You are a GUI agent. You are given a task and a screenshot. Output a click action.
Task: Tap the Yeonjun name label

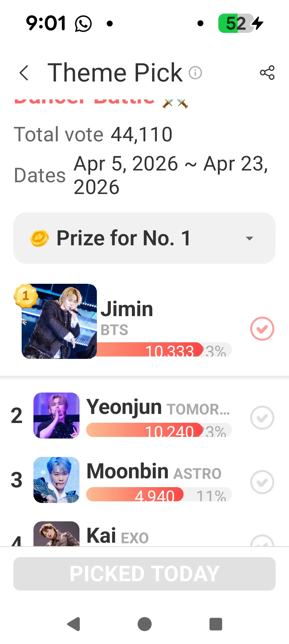[x=124, y=407]
